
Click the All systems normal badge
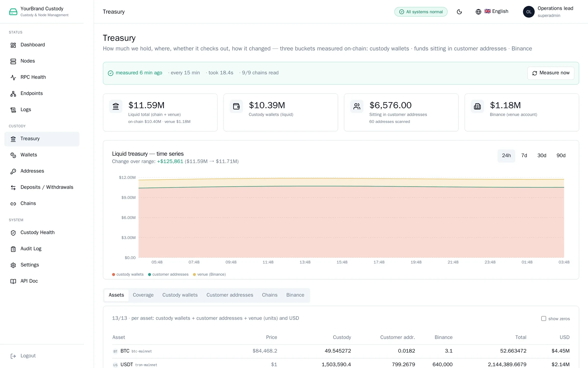(x=421, y=12)
